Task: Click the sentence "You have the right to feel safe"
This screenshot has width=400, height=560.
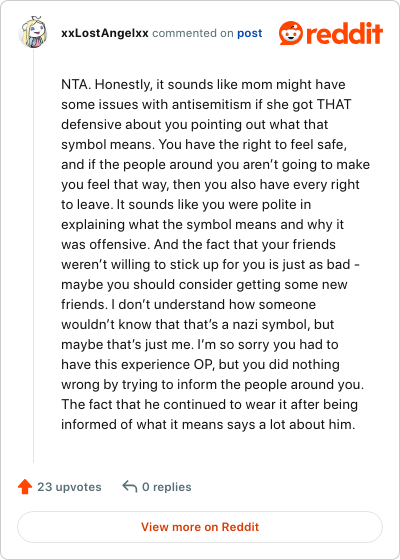Action: [x=252, y=145]
